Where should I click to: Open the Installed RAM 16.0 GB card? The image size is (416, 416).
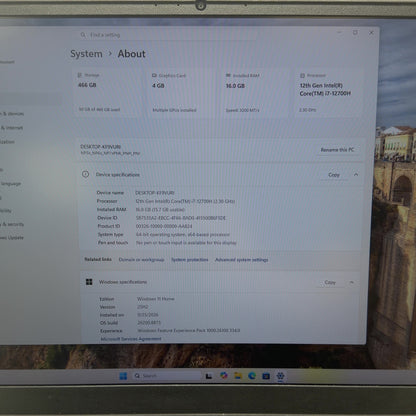click(x=256, y=93)
